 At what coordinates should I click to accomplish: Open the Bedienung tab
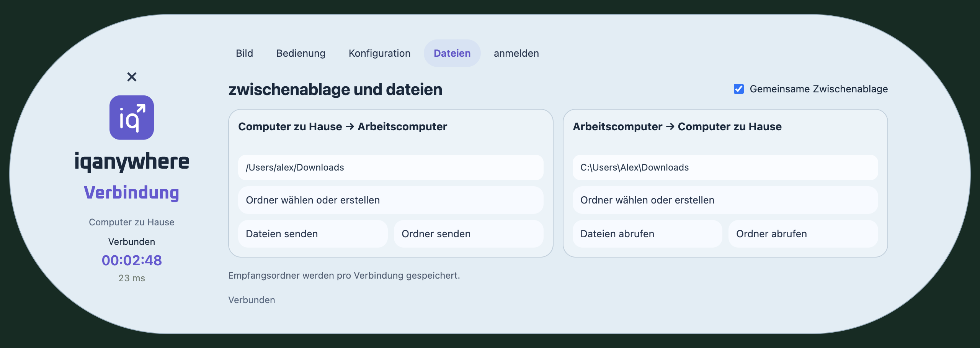pyautogui.click(x=301, y=53)
